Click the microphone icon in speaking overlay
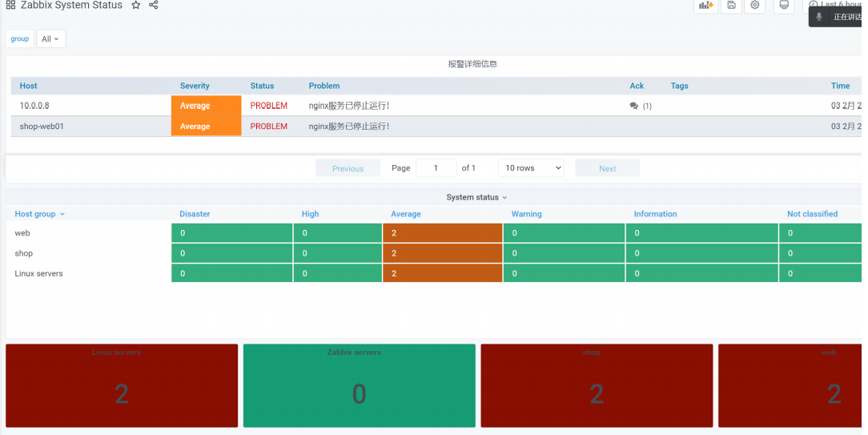 click(818, 17)
